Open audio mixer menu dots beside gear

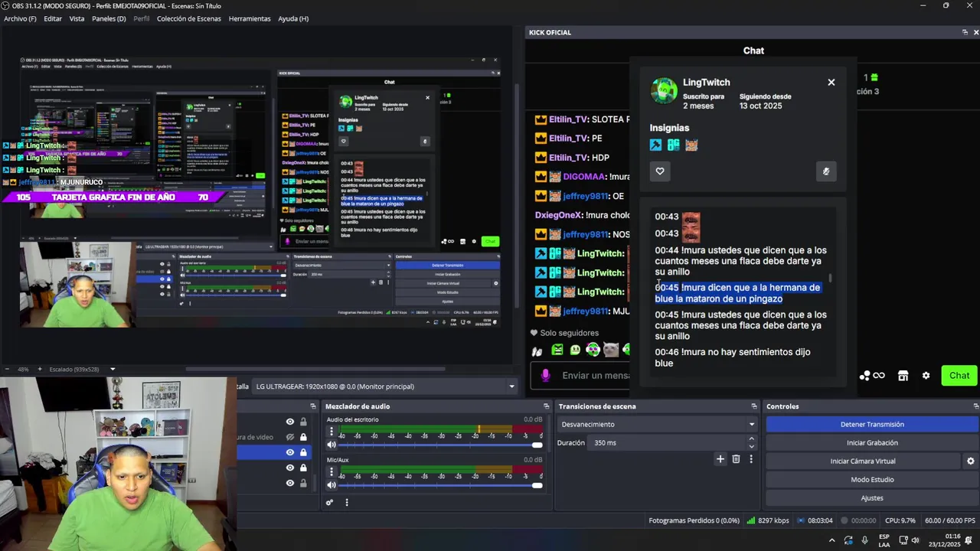pos(347,503)
